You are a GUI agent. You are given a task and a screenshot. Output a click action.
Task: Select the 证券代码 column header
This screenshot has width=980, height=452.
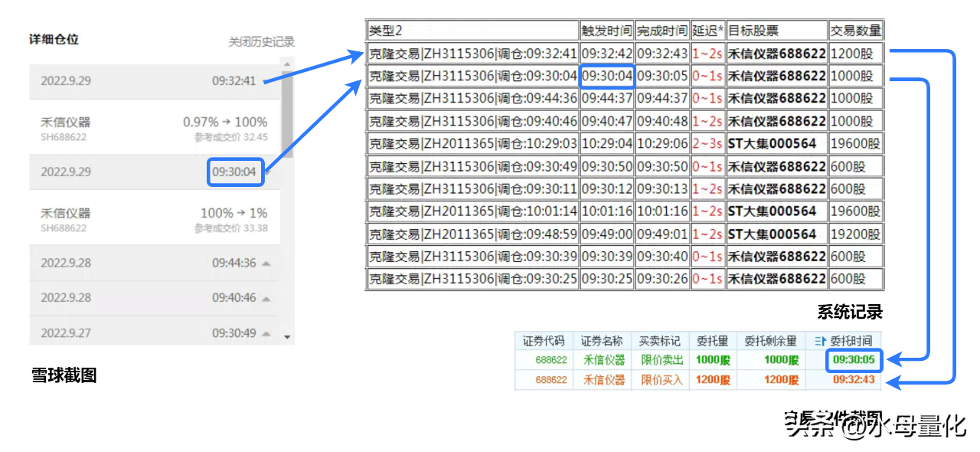(x=544, y=341)
